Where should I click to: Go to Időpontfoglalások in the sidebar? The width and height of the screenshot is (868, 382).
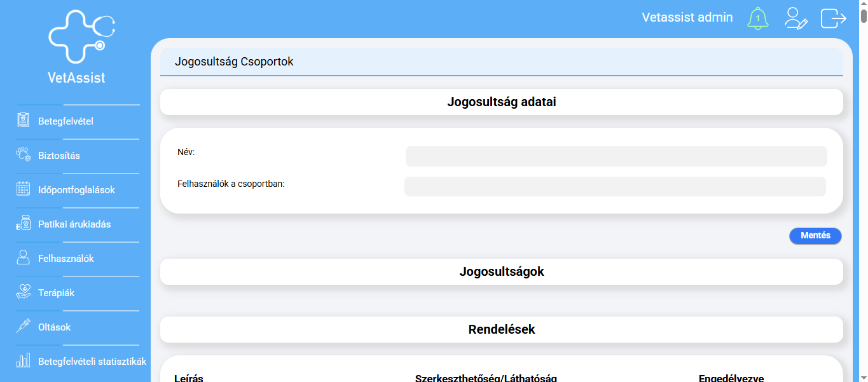click(x=76, y=190)
